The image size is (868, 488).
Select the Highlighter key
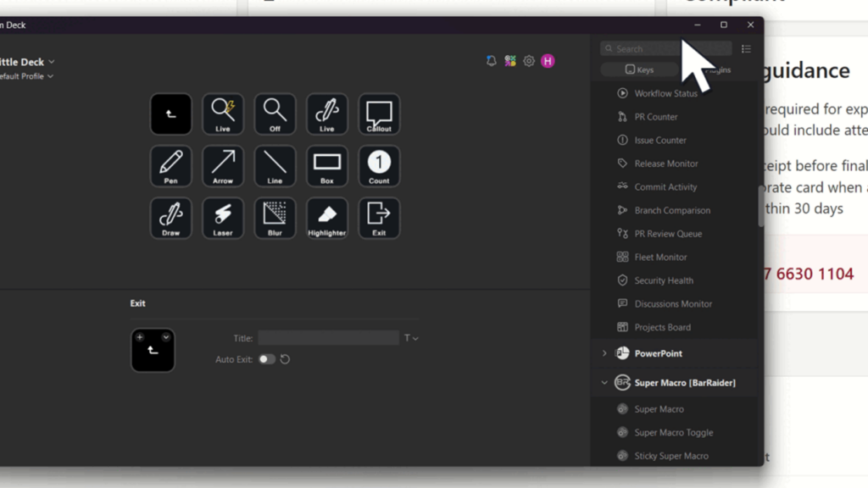pyautogui.click(x=326, y=218)
